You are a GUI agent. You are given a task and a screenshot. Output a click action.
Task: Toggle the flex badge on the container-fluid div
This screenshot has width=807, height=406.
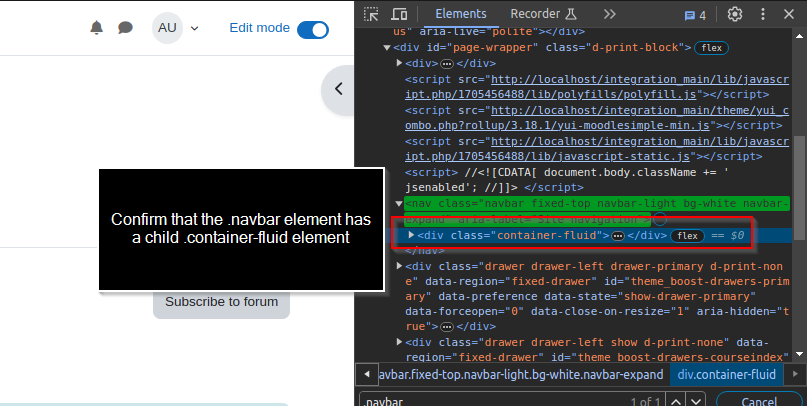pyautogui.click(x=687, y=236)
